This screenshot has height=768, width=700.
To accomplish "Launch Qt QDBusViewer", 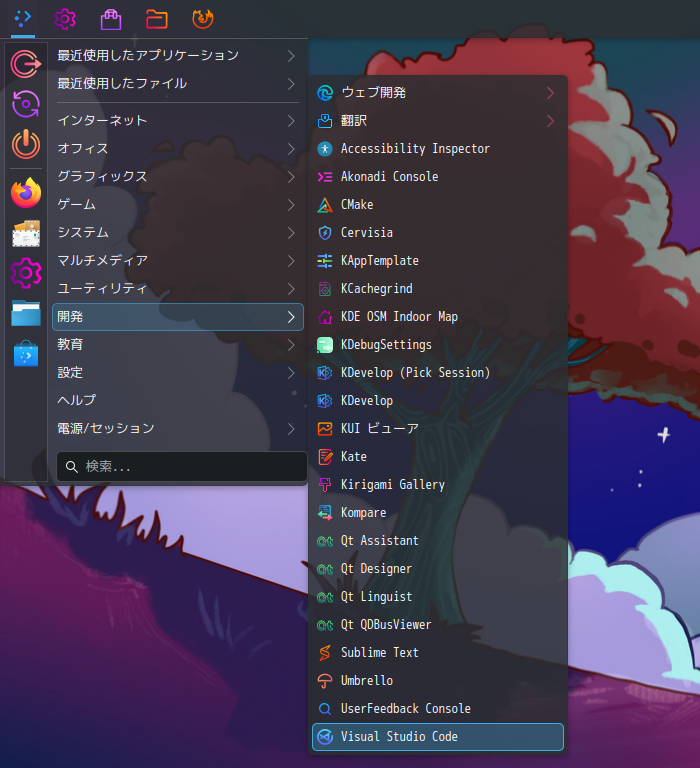I will click(x=438, y=625).
